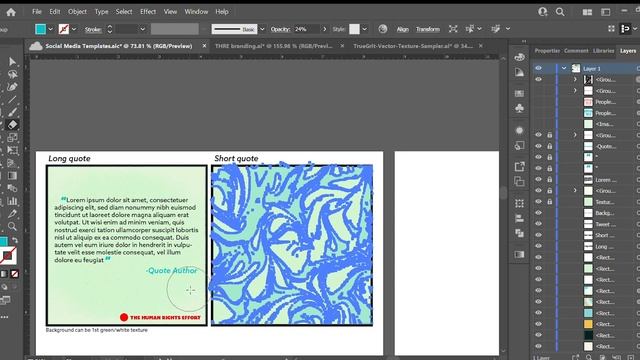Screen dimensions: 640x360
Task: Open the fill color dropdown arrow
Action: click(x=50, y=29)
